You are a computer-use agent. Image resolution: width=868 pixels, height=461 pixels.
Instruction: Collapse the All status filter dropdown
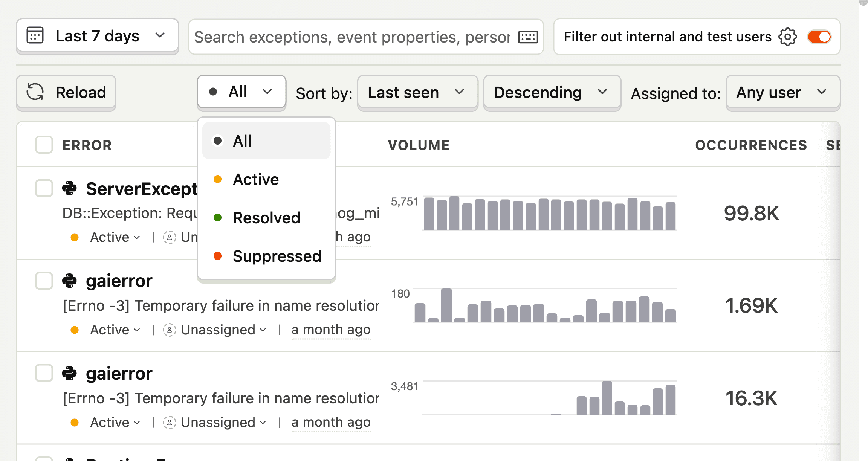(x=241, y=92)
